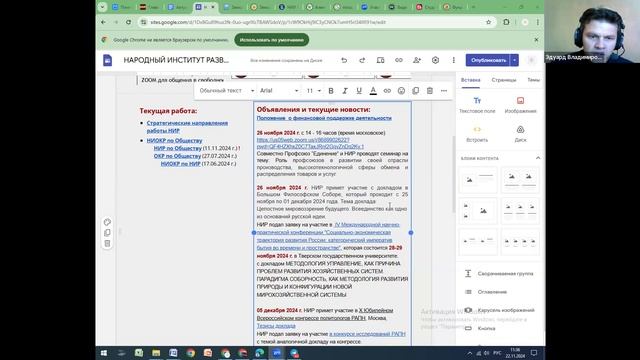Image resolution: width=640 pixels, height=360 pixels.
Task: Apply italic formatting
Action: [345, 91]
